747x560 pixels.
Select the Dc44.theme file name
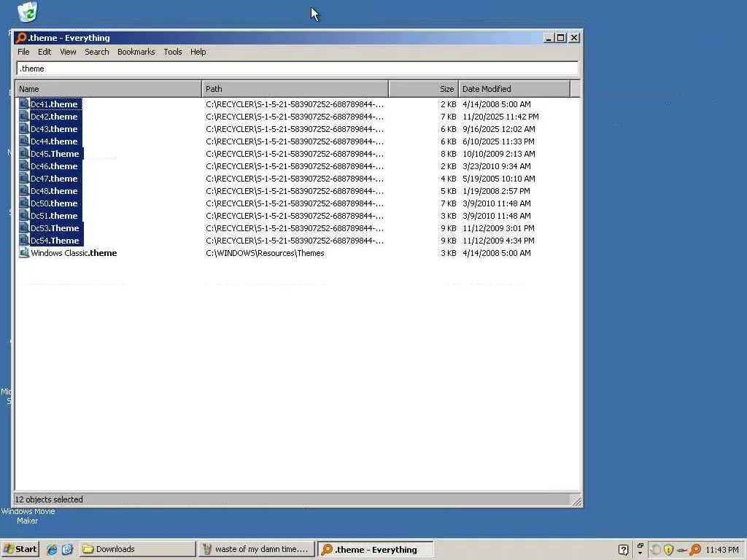pos(54,141)
